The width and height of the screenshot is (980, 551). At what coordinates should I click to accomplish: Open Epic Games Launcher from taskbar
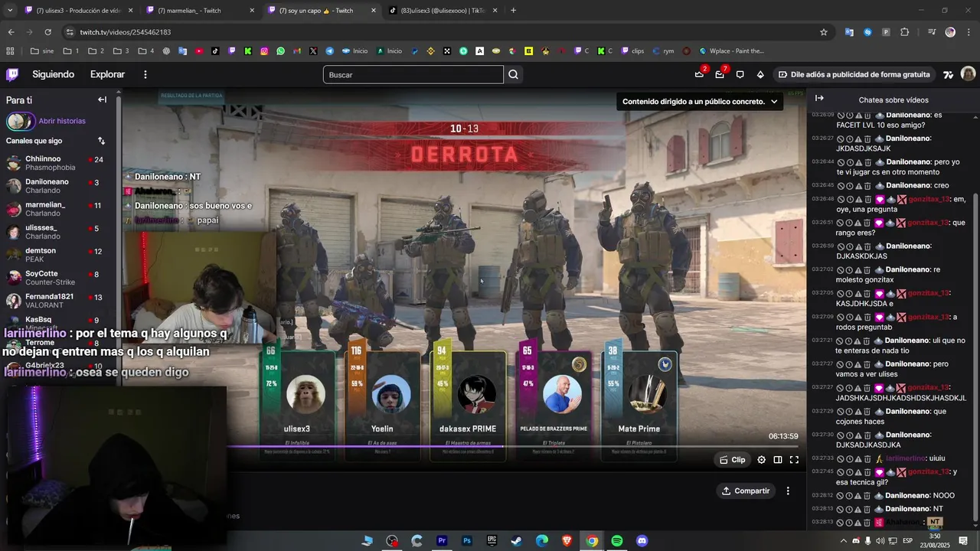pos(492,541)
